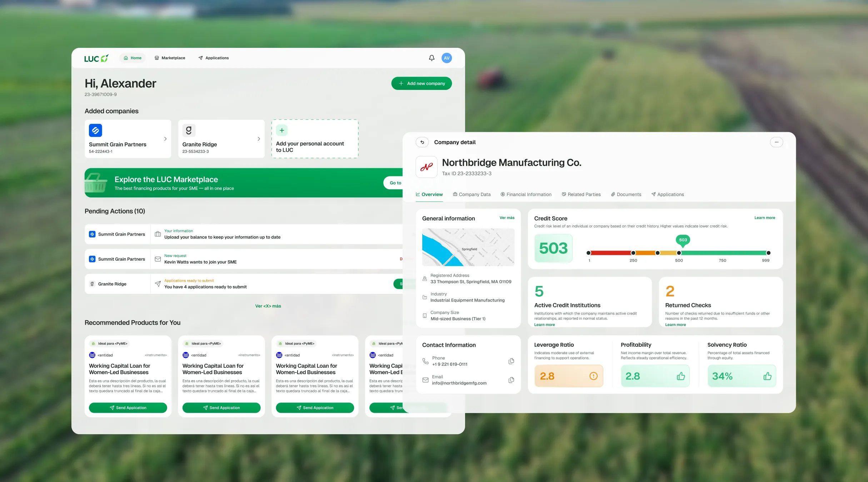The image size is (868, 482).
Task: Click the 34% Solvency Ratio value
Action: (x=722, y=376)
